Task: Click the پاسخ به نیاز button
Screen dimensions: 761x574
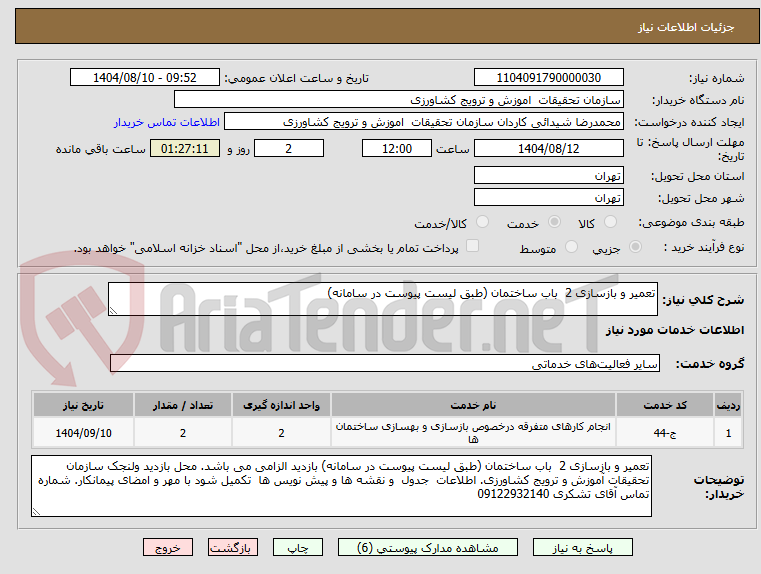Action: coord(582,547)
